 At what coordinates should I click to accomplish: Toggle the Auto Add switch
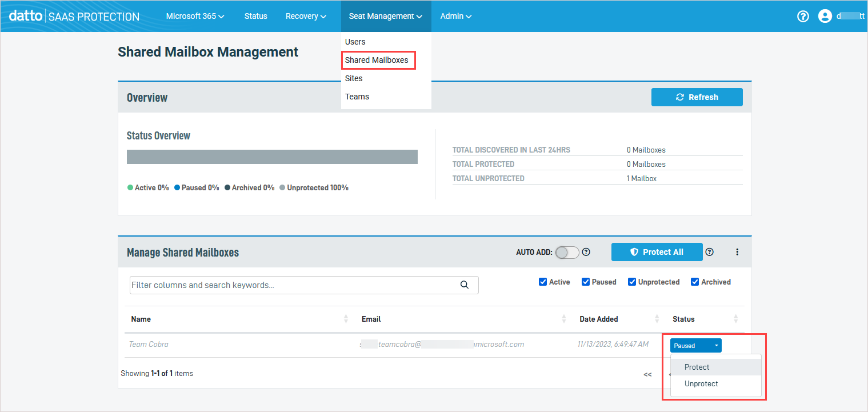coord(567,252)
